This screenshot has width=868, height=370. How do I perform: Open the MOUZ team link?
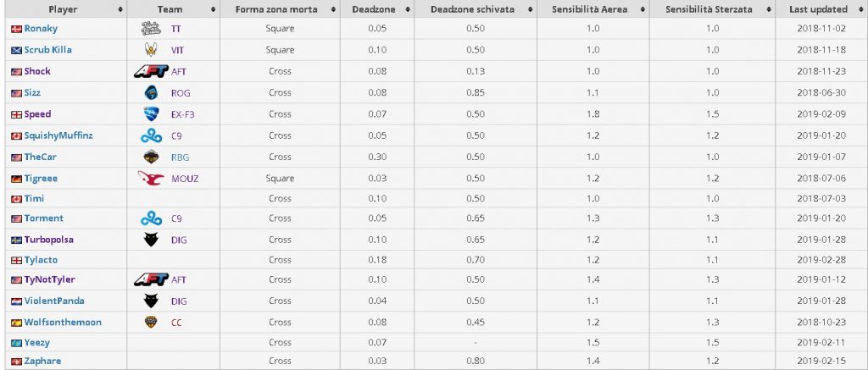click(185, 179)
